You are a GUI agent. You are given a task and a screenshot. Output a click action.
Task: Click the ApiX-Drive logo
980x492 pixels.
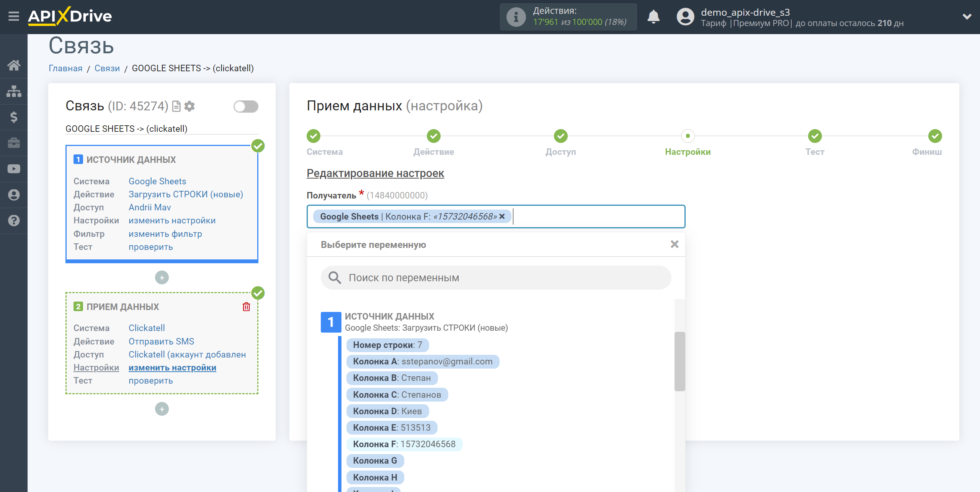[70, 16]
